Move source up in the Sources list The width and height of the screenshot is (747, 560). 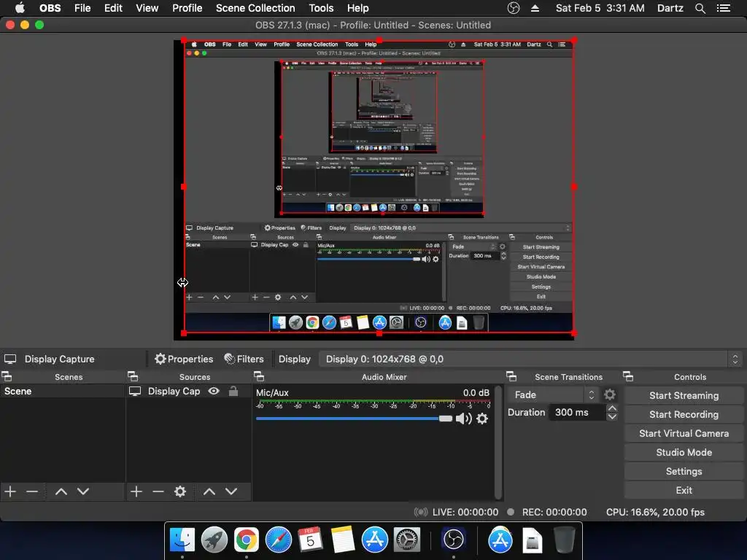point(209,491)
